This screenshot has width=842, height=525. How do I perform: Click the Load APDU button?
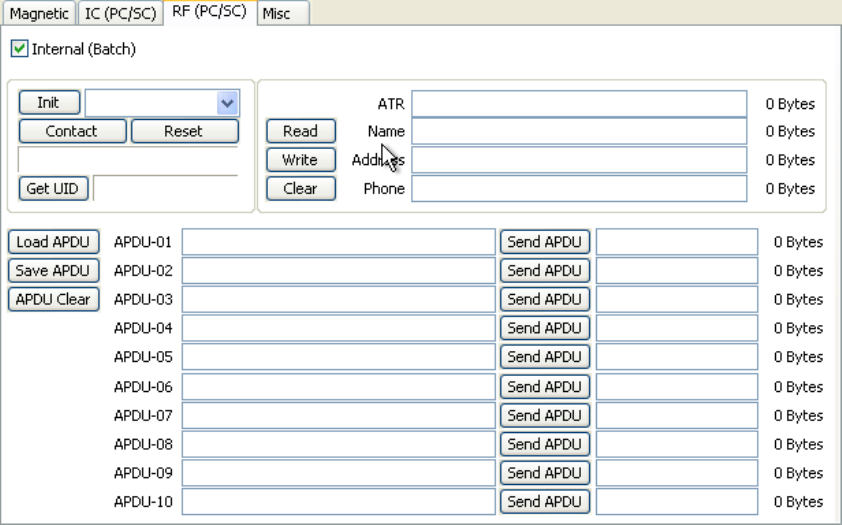(54, 242)
